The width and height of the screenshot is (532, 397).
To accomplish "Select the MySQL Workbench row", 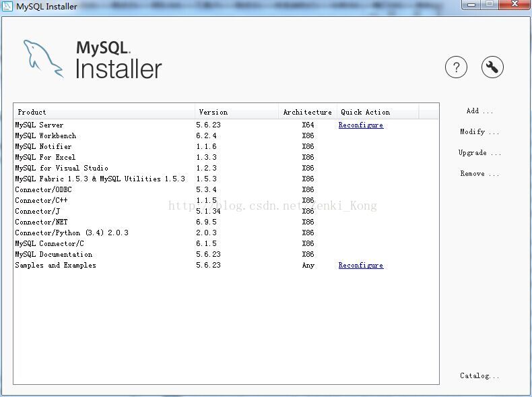I will [x=226, y=136].
